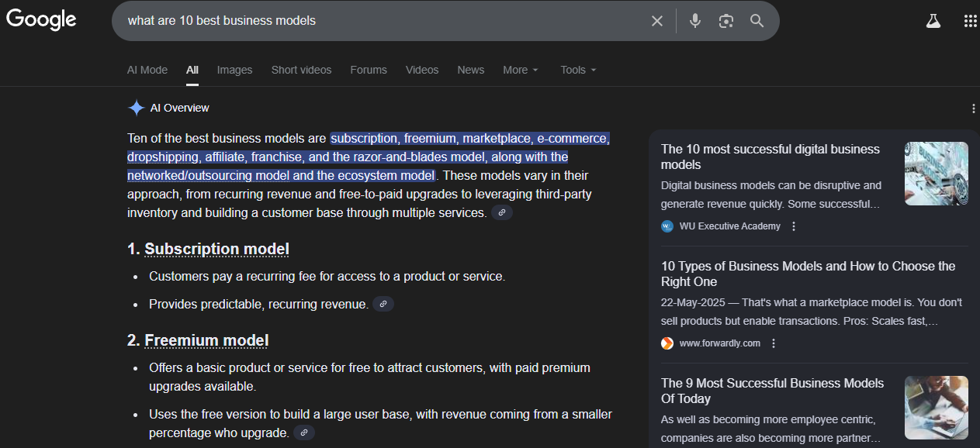This screenshot has width=980, height=448.
Task: Open AI Overview three-dot options menu
Action: pos(973,109)
